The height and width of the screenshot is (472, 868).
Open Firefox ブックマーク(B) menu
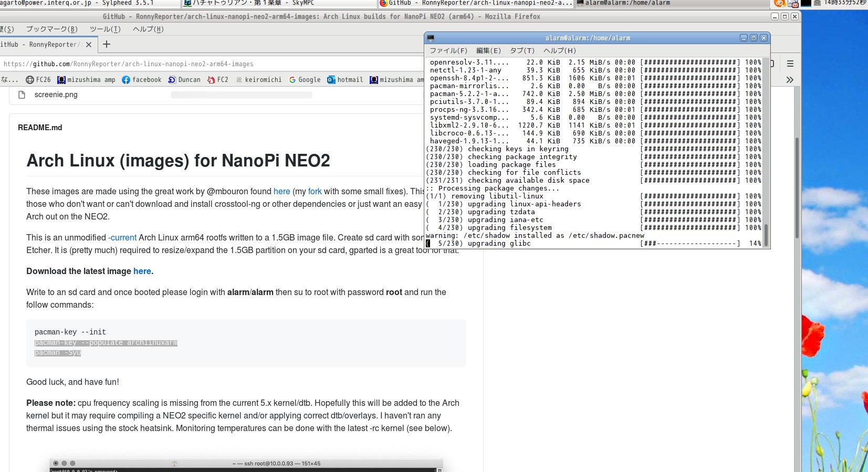click(52, 29)
